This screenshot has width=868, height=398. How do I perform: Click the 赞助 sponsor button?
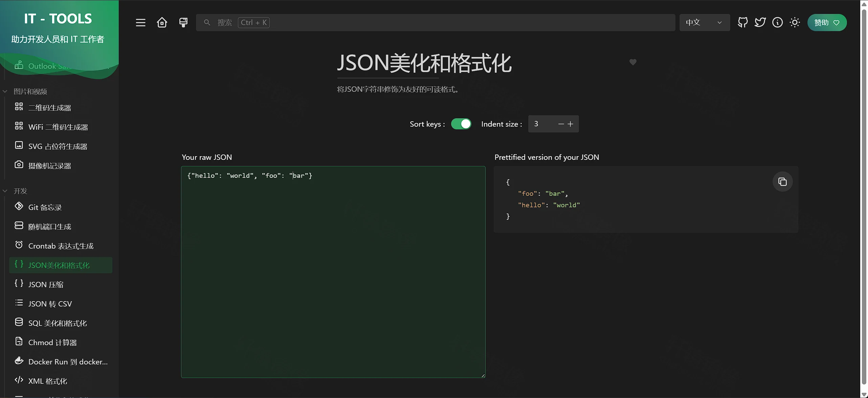(x=827, y=23)
